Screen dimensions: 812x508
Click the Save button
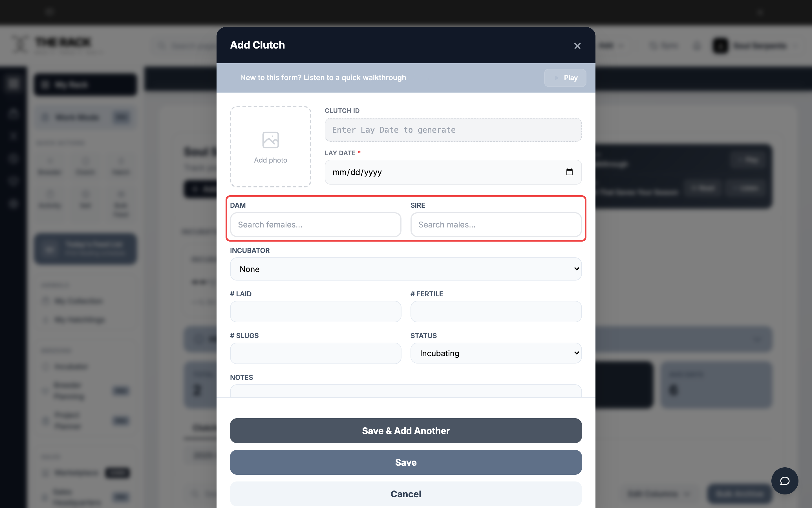406,462
